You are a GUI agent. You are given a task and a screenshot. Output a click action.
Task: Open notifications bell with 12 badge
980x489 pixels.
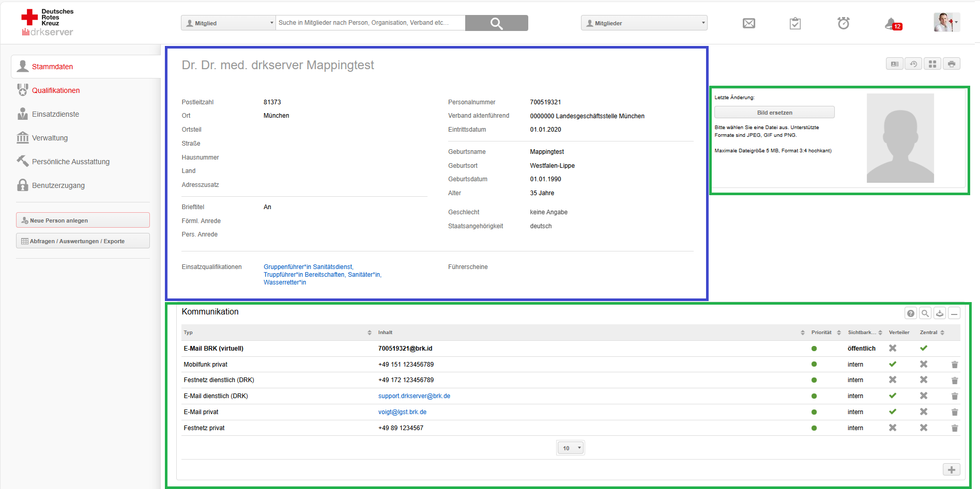tap(891, 24)
